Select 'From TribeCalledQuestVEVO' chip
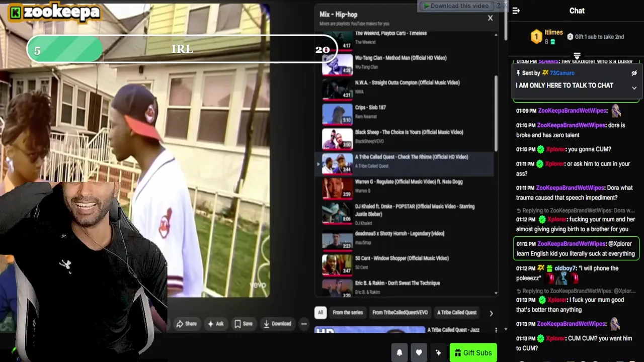Viewport: 644px width, 362px height. tap(400, 312)
